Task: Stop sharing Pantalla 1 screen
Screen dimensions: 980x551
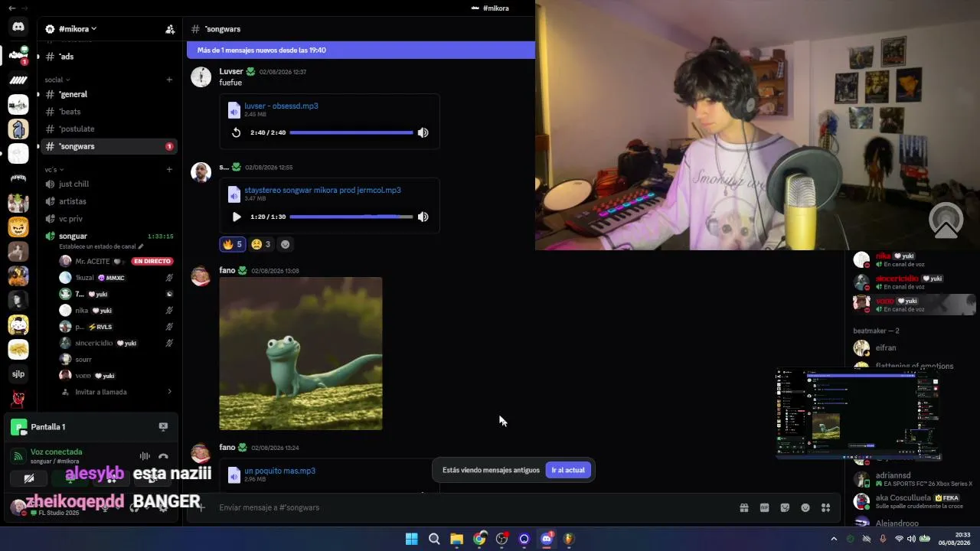Action: tap(163, 426)
